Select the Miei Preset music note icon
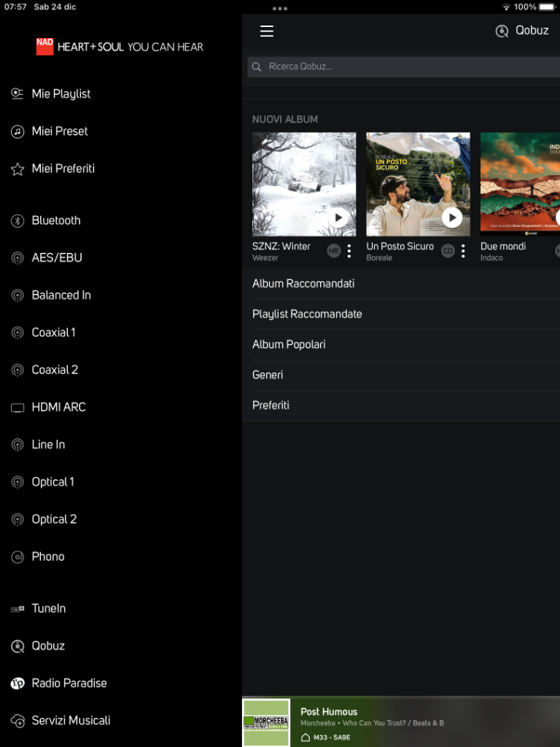The width and height of the screenshot is (560, 747). [x=17, y=131]
